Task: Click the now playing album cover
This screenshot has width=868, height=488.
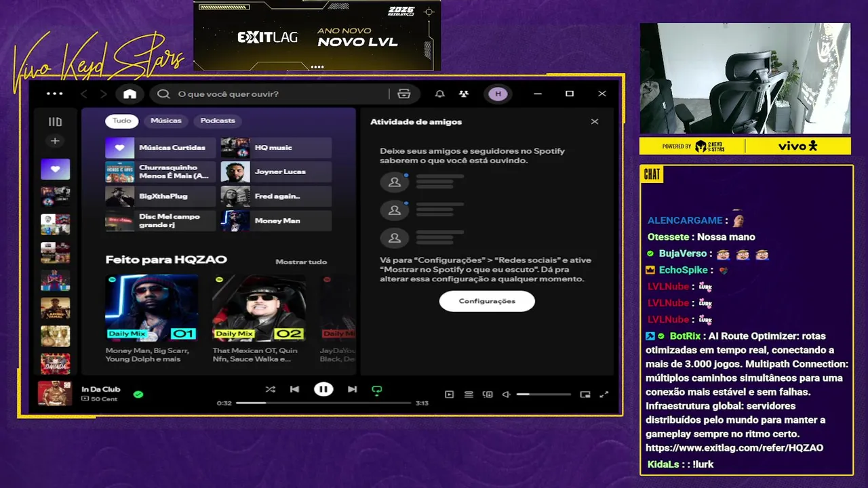Action: pyautogui.click(x=55, y=393)
